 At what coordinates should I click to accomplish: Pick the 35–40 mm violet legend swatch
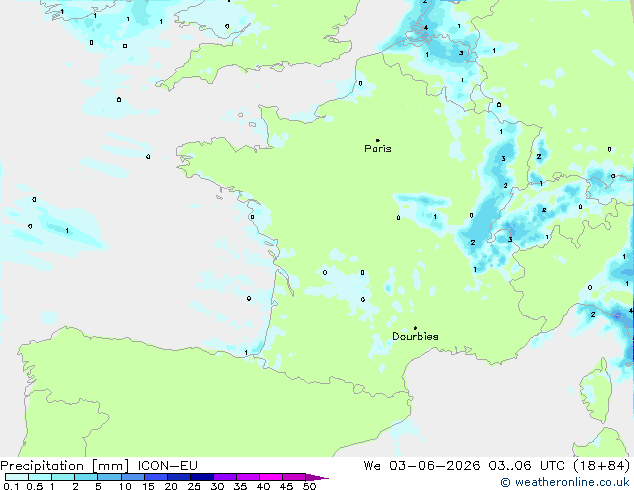(248, 477)
